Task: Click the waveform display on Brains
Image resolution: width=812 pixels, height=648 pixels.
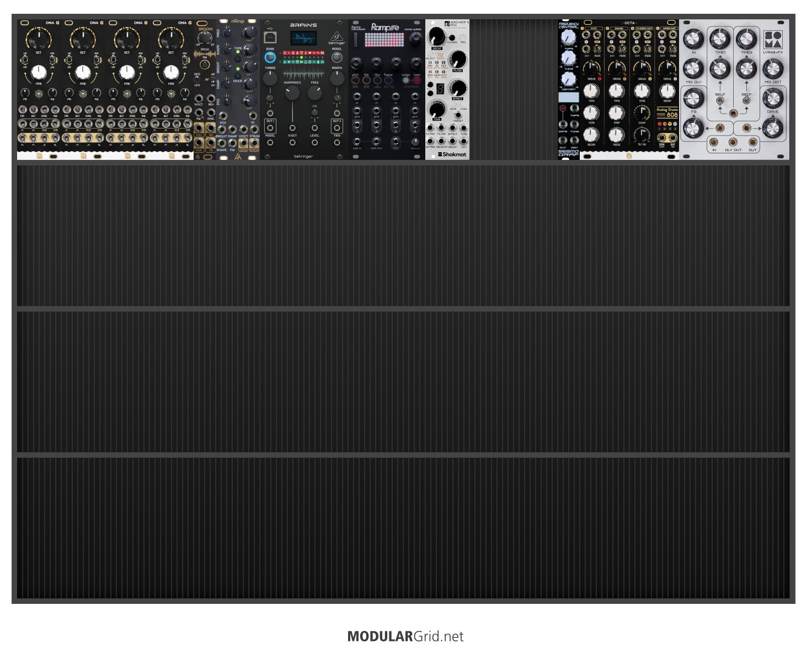Action: pyautogui.click(x=303, y=38)
